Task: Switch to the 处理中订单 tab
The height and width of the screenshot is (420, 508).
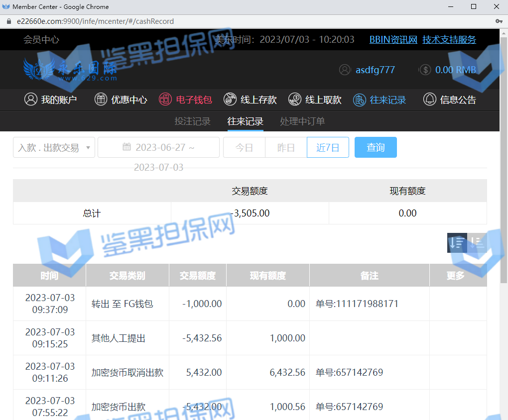Action: 302,121
